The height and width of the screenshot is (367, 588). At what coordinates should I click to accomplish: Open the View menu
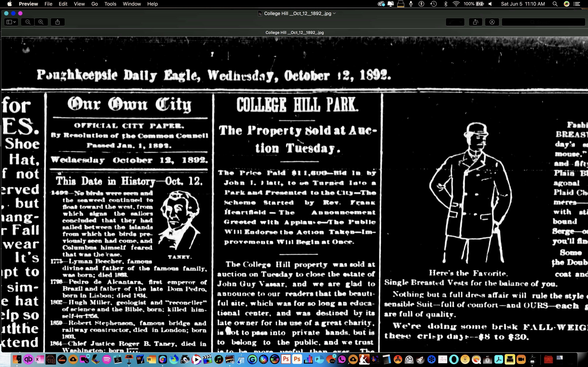79,4
